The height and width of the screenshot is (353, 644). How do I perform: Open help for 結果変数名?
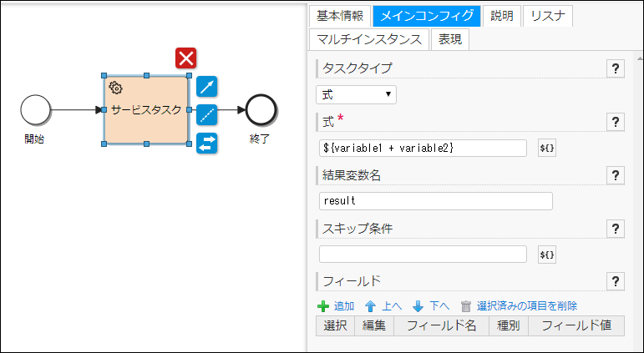[x=616, y=175]
